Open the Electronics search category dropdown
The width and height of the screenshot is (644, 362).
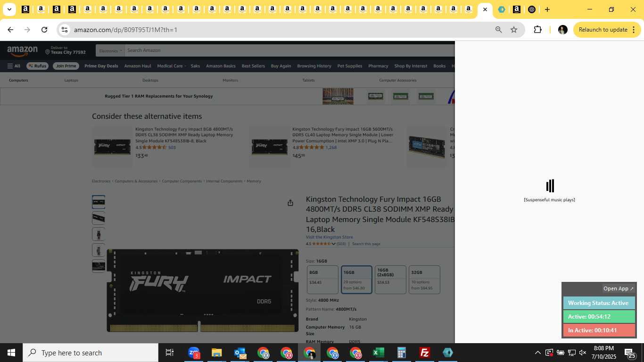(110, 50)
